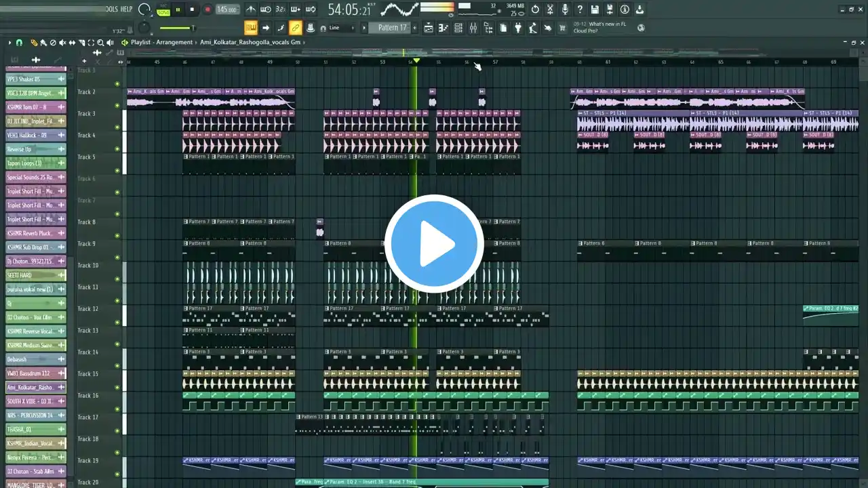Click the Track 8 header label
This screenshot has height=488, width=868.
87,222
